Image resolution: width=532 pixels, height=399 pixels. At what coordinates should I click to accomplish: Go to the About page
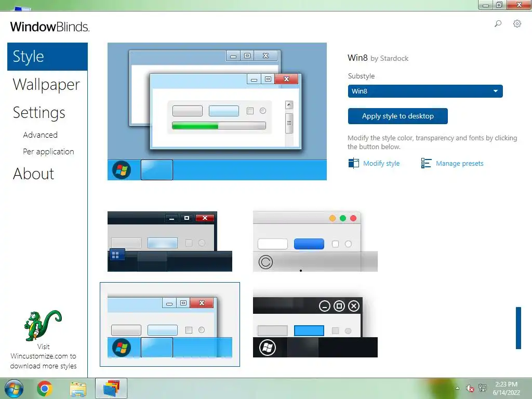tap(33, 174)
